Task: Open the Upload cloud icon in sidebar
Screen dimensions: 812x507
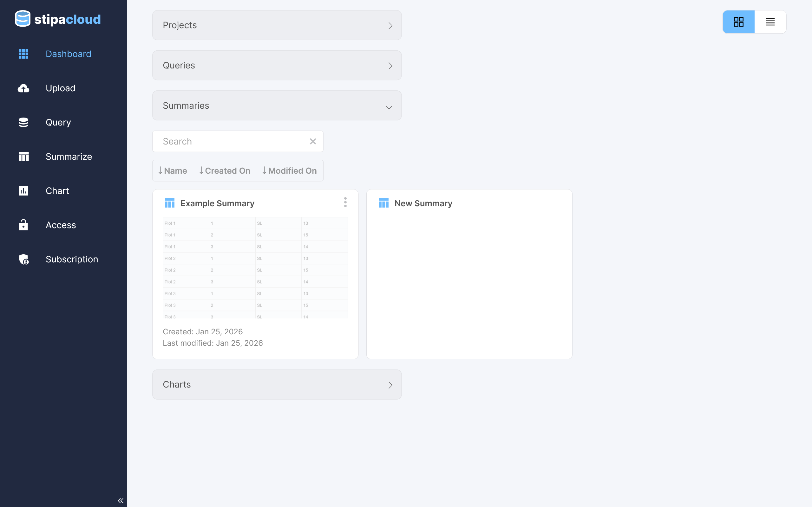Action: coord(23,88)
